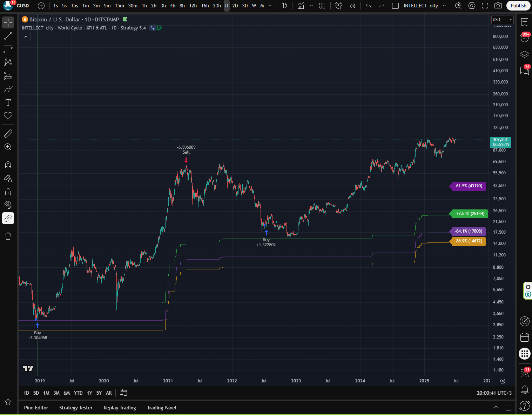Toggle lock all drawing tools
The image size is (532, 415).
click(x=8, y=192)
